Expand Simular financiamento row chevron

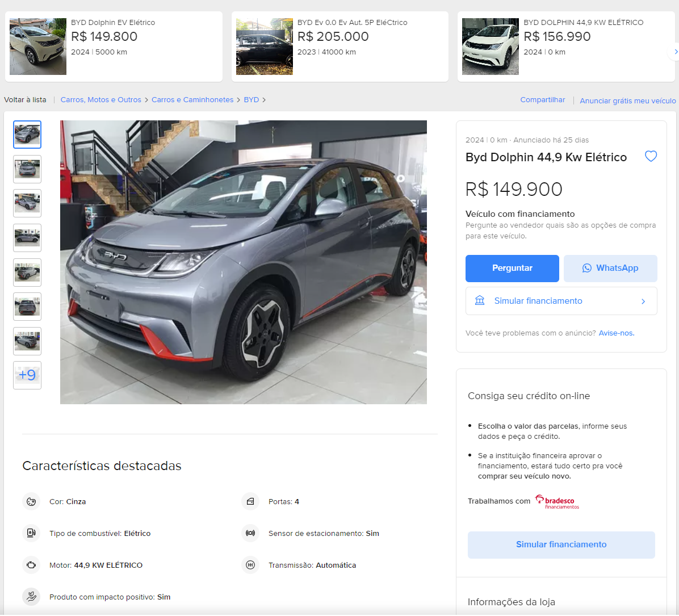643,301
